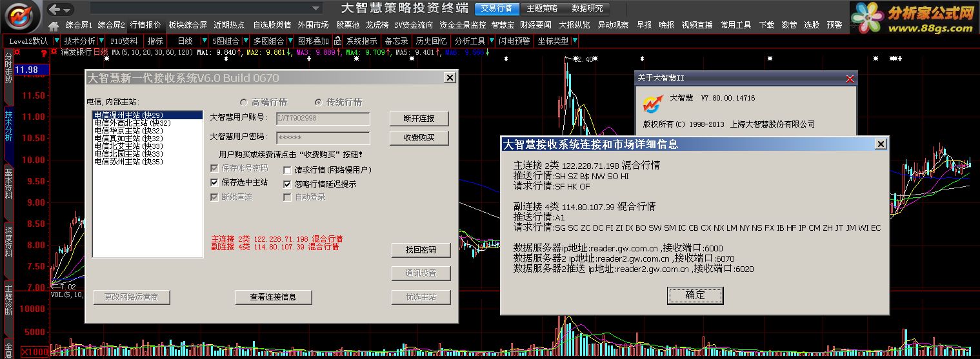The width and height of the screenshot is (980, 359).
Task: Uncheck the 忽略行情延迟提示 checkbox
Action: (288, 184)
